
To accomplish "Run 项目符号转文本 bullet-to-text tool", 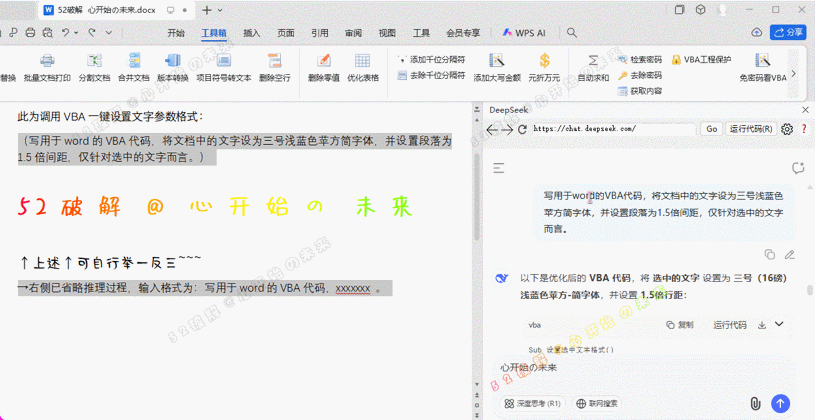I will click(x=224, y=68).
